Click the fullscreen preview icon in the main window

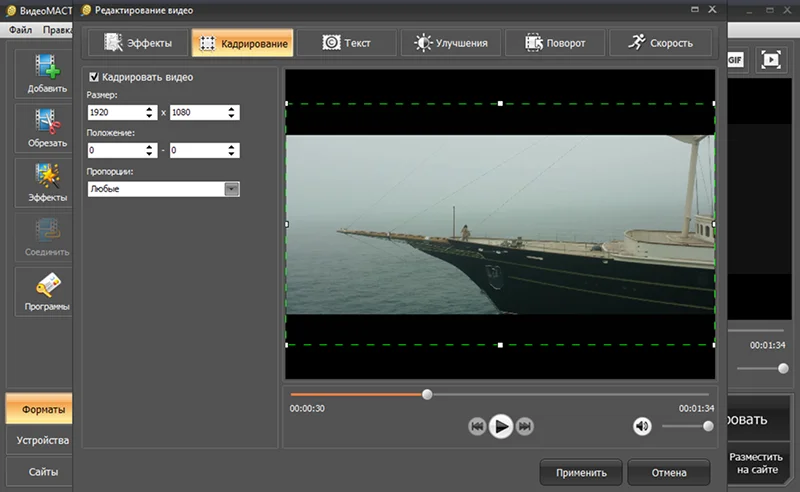tap(770, 60)
